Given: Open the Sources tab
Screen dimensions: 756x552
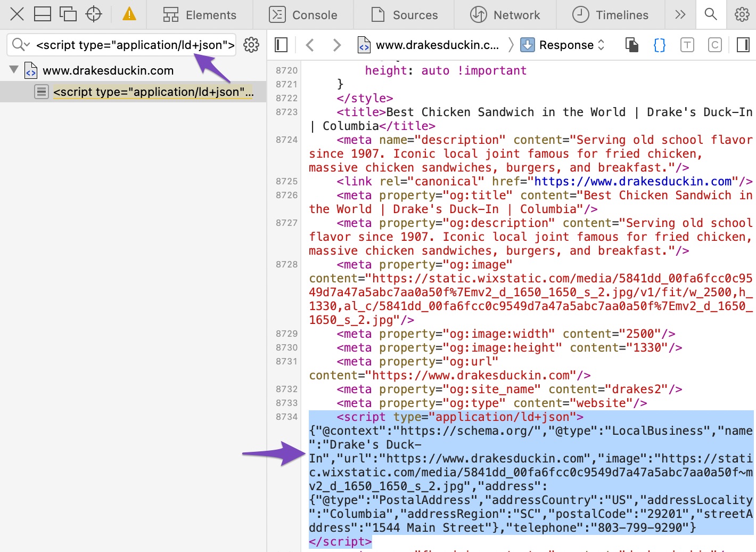Looking at the screenshot, I should point(404,15).
